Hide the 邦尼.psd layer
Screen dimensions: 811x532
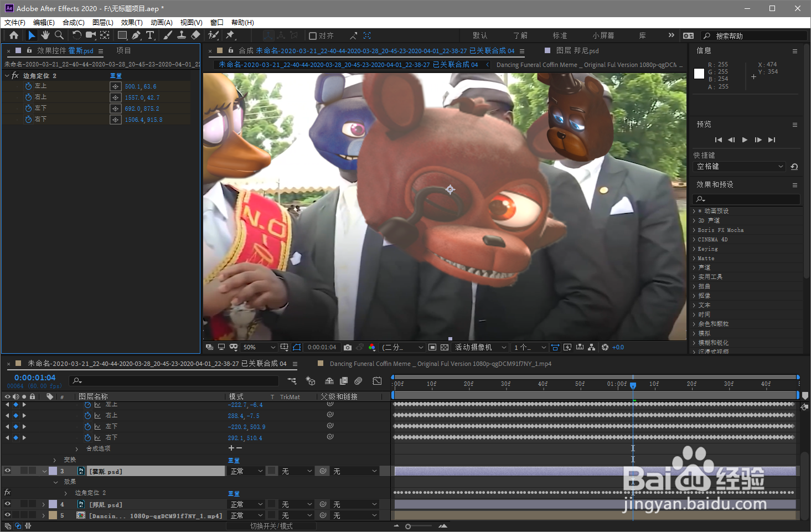(x=8, y=504)
